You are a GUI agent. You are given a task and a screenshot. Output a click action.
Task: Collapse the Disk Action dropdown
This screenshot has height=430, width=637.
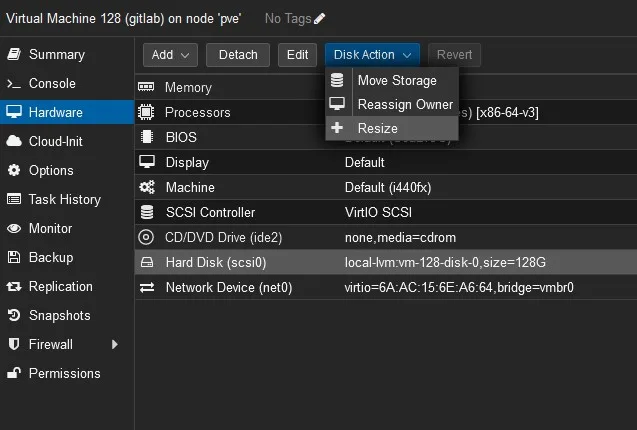[x=372, y=55]
